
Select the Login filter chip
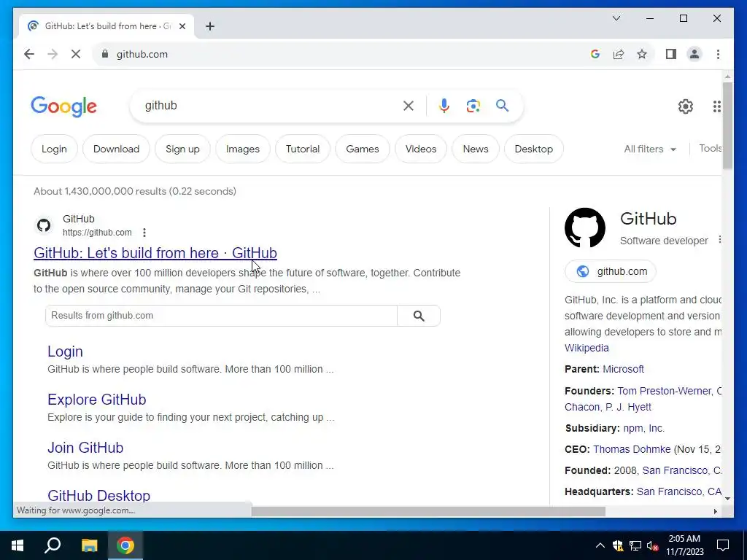pyautogui.click(x=54, y=149)
